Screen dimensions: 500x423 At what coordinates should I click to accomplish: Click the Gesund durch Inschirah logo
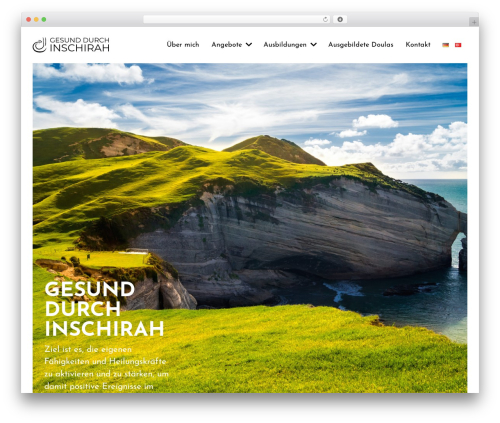tap(71, 45)
